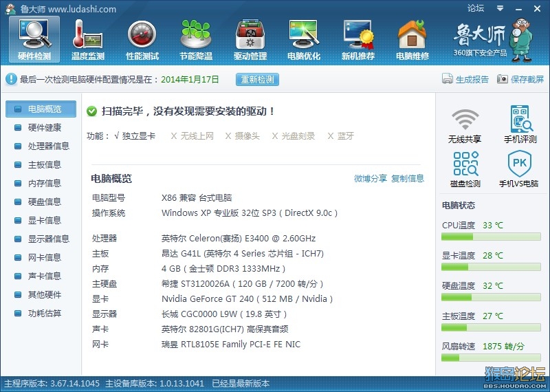This screenshot has width=550, height=392.
Task: Click the 长城 CGC0000 L9W monitor value
Action: pyautogui.click(x=224, y=314)
